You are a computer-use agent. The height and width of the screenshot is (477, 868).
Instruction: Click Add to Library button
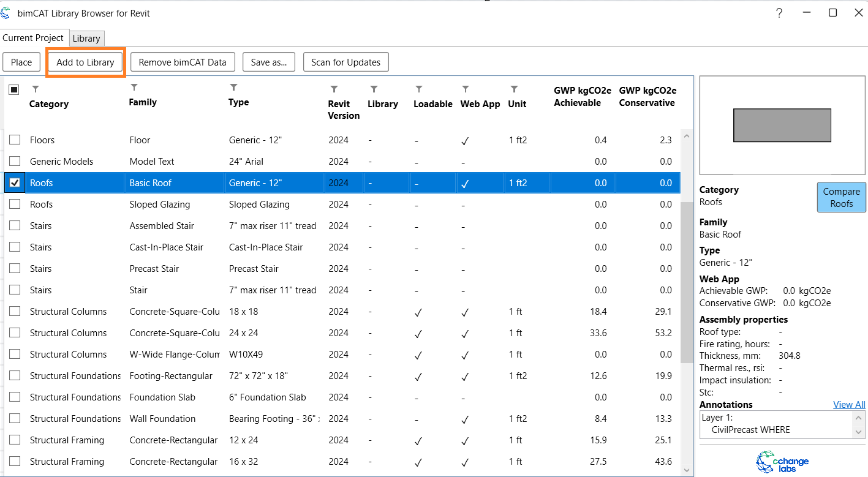click(x=86, y=62)
